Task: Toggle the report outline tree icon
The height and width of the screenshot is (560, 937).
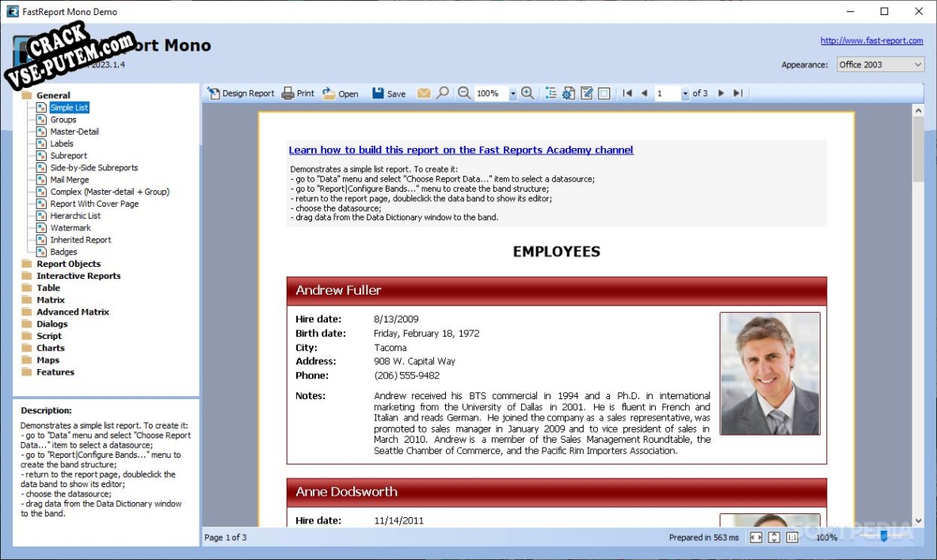Action: click(x=551, y=93)
